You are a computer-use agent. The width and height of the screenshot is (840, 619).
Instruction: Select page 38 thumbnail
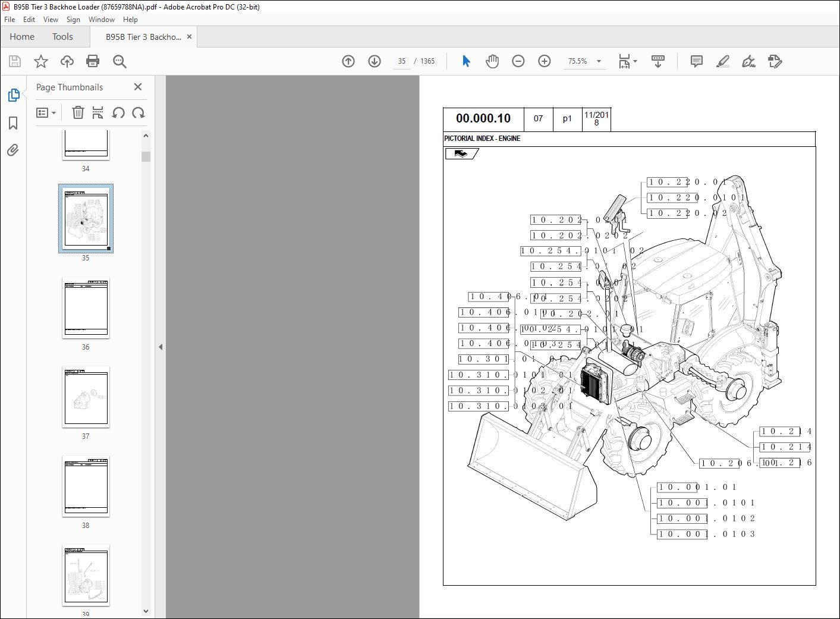(86, 486)
